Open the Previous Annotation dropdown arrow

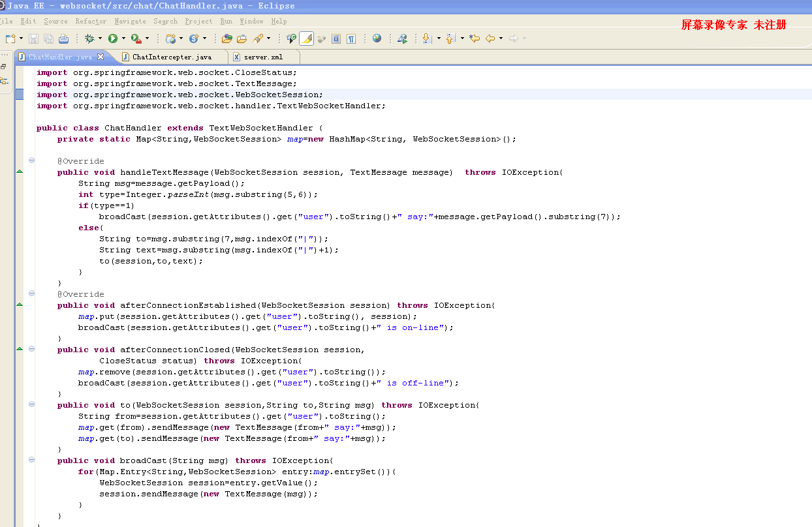(x=462, y=38)
